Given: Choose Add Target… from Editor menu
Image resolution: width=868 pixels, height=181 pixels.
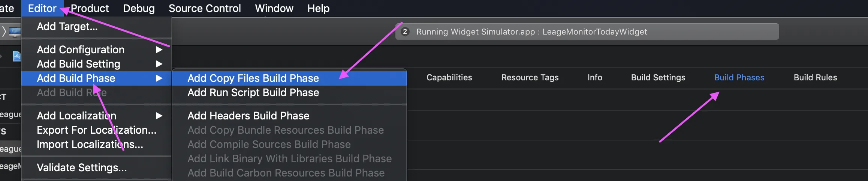Looking at the screenshot, I should (x=67, y=26).
